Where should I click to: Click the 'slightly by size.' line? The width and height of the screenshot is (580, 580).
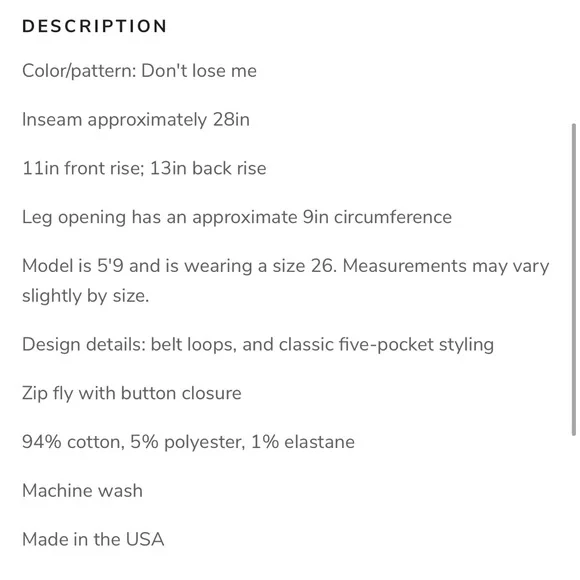tap(85, 296)
